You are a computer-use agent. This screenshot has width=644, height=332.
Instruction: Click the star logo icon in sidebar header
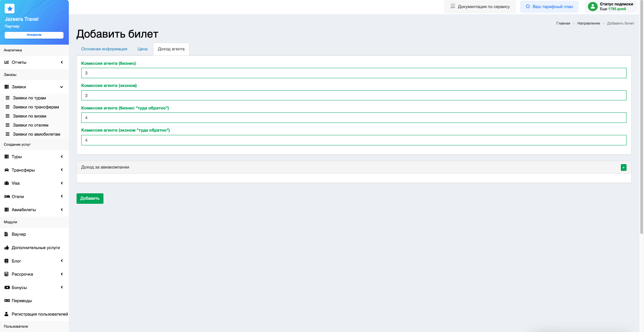point(10,9)
